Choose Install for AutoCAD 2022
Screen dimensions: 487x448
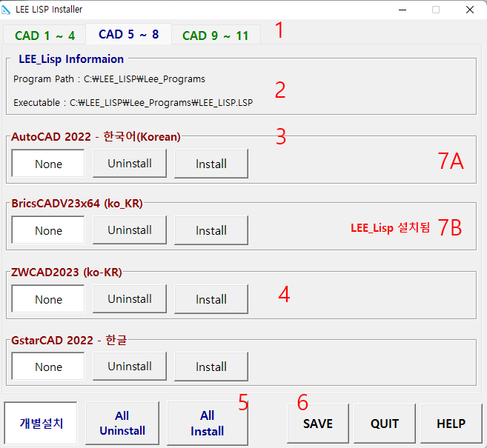[211, 164]
